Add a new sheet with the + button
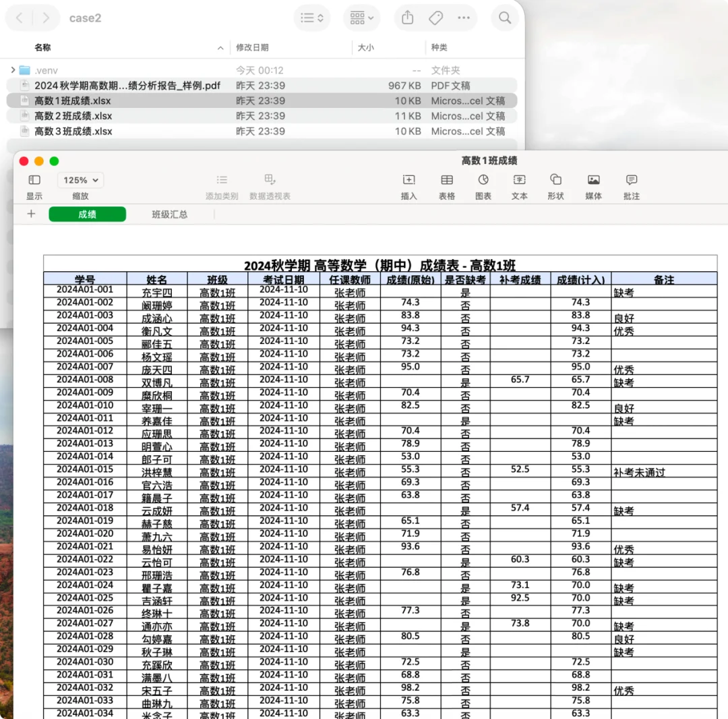The width and height of the screenshot is (728, 719). tap(31, 214)
